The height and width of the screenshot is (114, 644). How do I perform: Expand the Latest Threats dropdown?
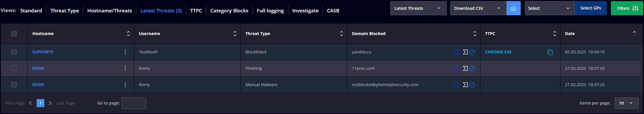click(418, 8)
